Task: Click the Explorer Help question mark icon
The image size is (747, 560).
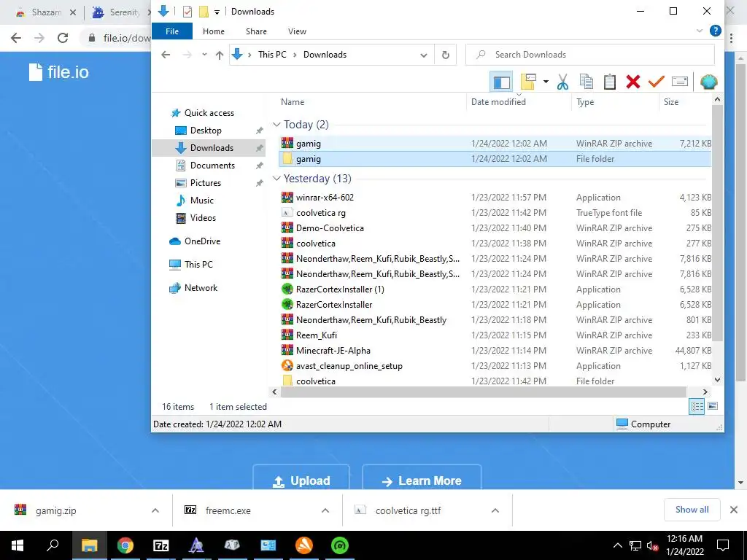Action: [x=715, y=31]
